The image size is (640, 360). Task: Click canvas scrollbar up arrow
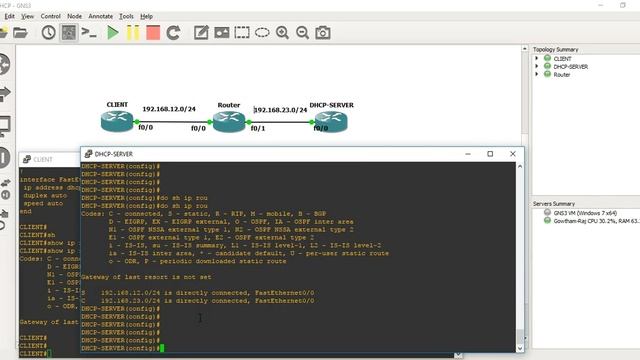click(x=524, y=49)
